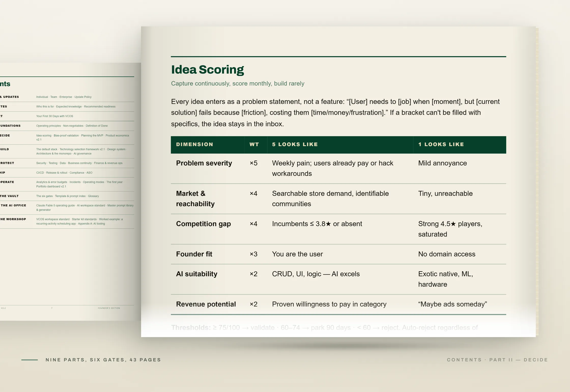The image size is (570, 392).
Task: Click the "1 LOOKS LIKE" column header
Action: click(x=441, y=144)
